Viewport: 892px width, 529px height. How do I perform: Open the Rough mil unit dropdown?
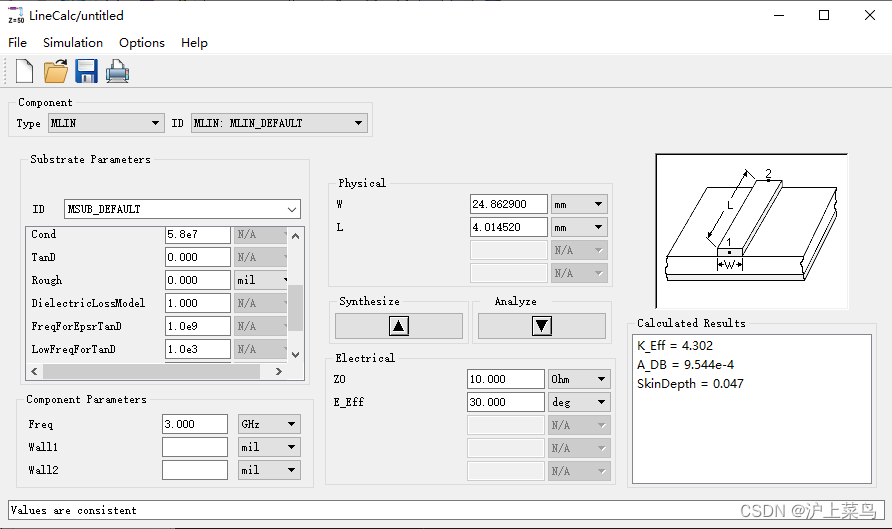pos(262,280)
